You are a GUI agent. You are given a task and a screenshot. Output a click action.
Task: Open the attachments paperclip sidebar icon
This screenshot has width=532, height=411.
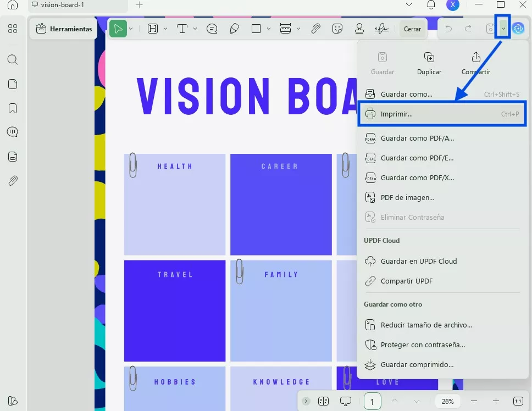pyautogui.click(x=13, y=181)
